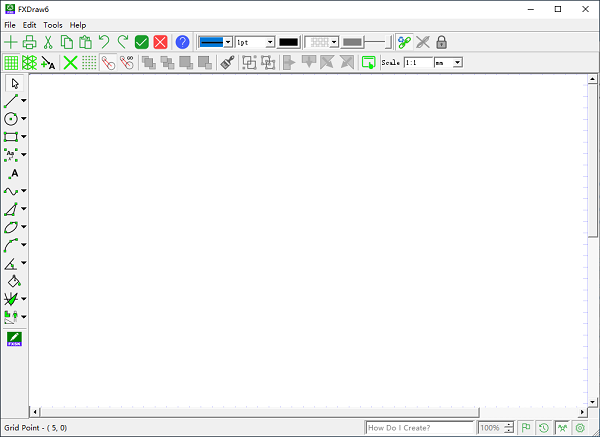
Task: Click the FX sketch pencil icon
Action: [x=15, y=339]
